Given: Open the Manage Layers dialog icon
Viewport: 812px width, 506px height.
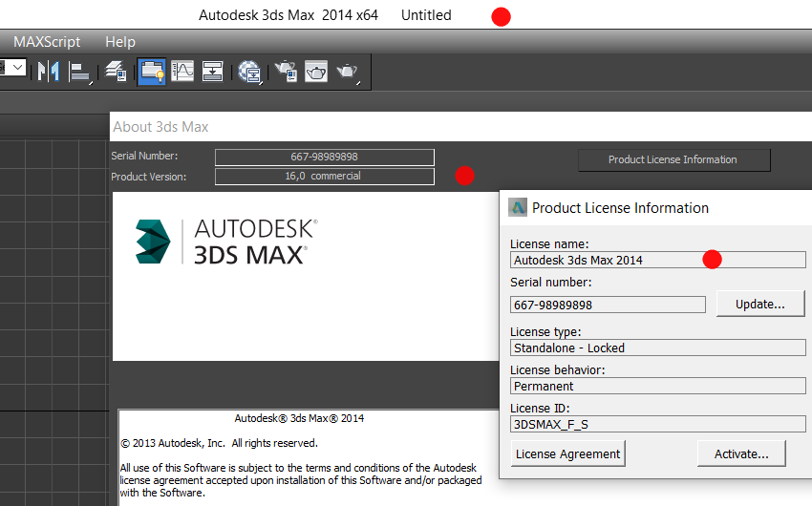Looking at the screenshot, I should click(117, 72).
